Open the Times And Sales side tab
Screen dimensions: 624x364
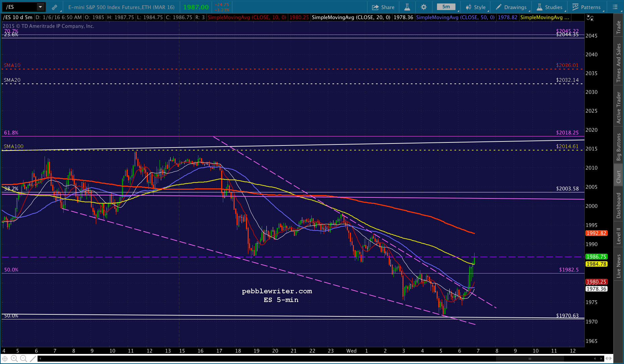(619, 63)
